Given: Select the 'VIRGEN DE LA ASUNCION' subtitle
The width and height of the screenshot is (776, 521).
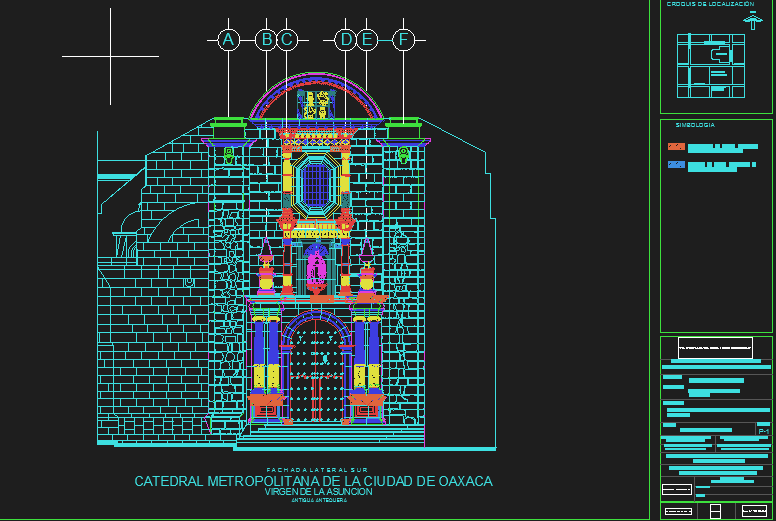Looking at the screenshot, I should point(318,492).
